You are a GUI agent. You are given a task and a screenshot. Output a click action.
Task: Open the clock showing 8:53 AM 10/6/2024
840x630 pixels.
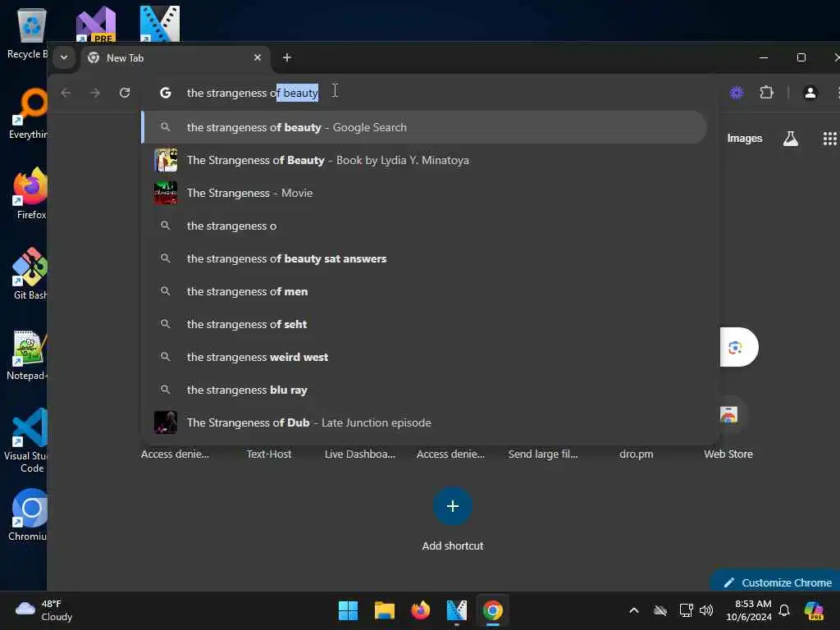[749, 610]
